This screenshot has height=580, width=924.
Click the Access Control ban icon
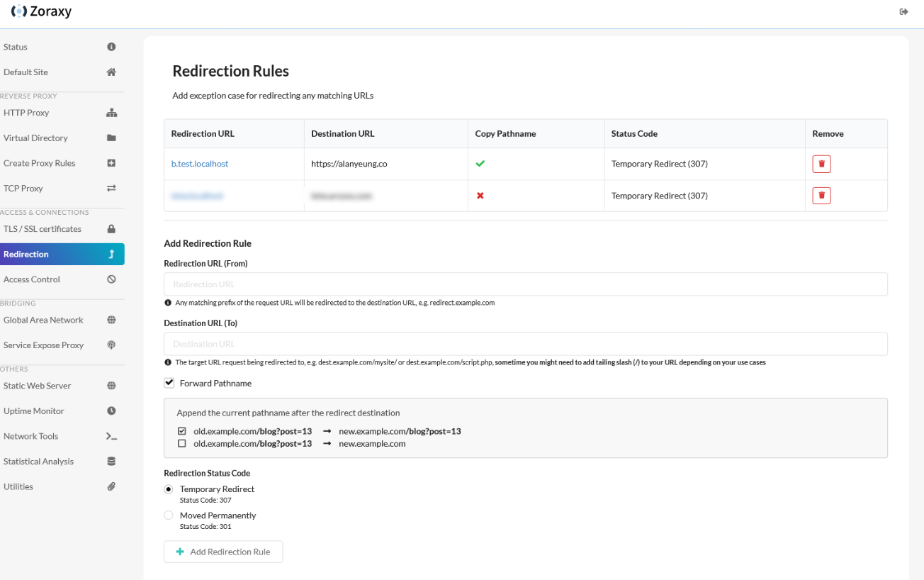[x=111, y=279]
